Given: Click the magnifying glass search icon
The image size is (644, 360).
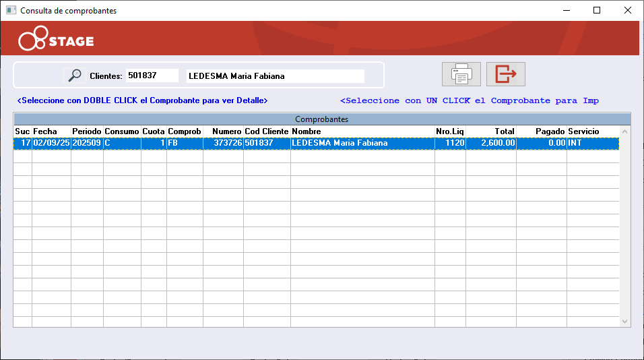Looking at the screenshot, I should click(x=75, y=76).
